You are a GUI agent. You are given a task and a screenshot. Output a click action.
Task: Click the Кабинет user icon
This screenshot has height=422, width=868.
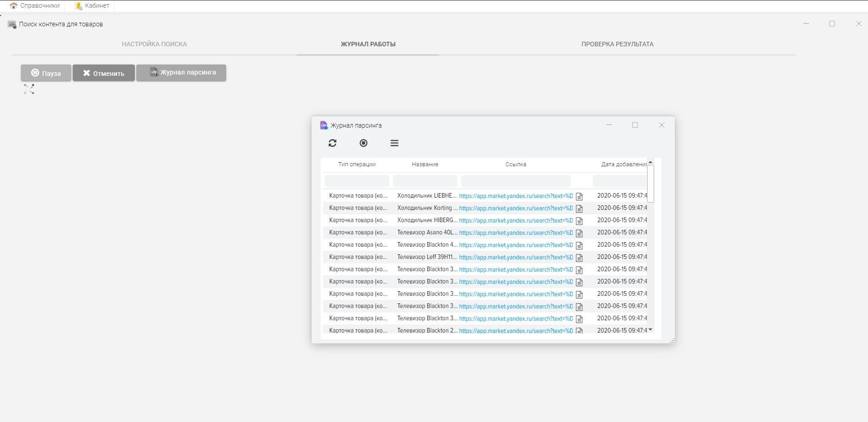(x=78, y=5)
